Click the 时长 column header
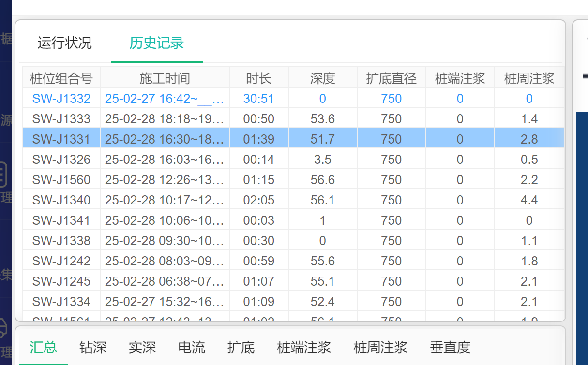This screenshot has width=588, height=365. [258, 78]
